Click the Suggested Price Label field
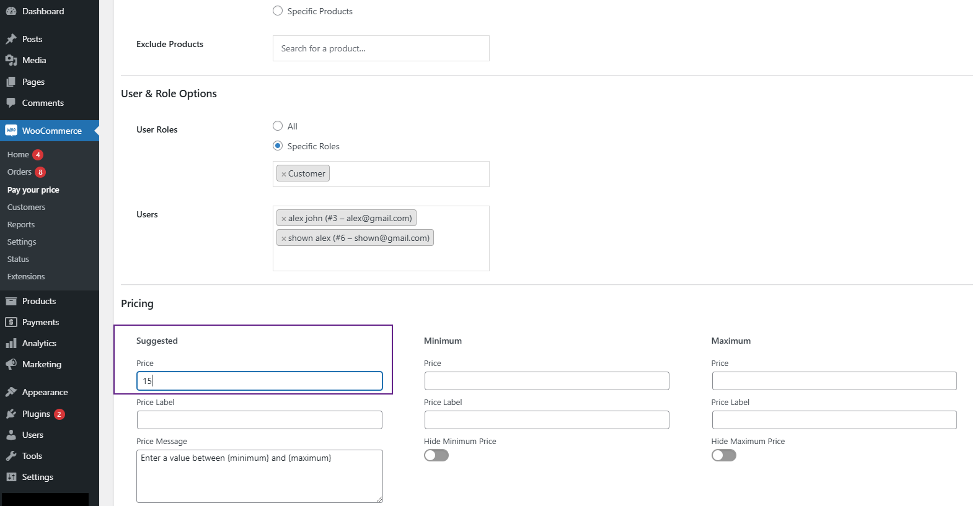The height and width of the screenshot is (506, 980). coord(260,420)
